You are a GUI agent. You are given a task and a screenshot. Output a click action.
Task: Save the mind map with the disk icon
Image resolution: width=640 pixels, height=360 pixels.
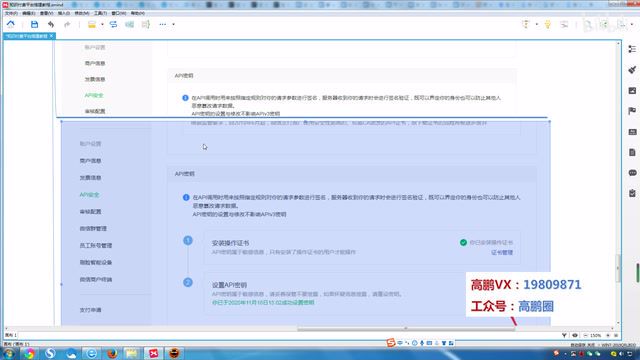[34, 24]
